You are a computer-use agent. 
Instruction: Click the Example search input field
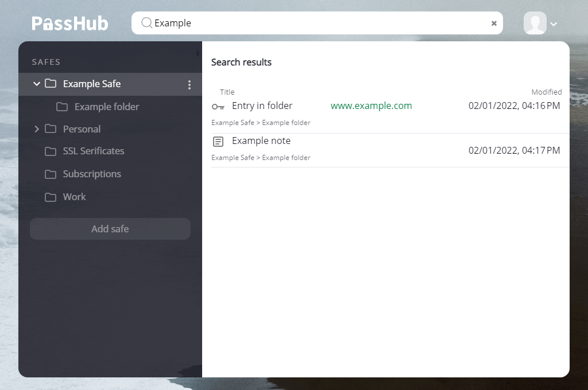pyautogui.click(x=317, y=23)
